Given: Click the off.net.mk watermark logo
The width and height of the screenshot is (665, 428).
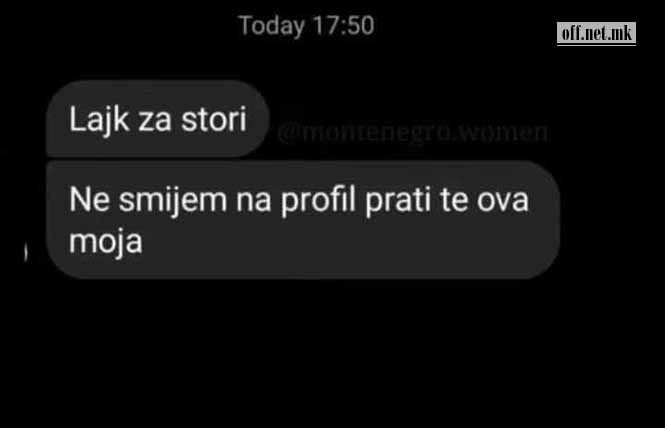Looking at the screenshot, I should pos(596,33).
